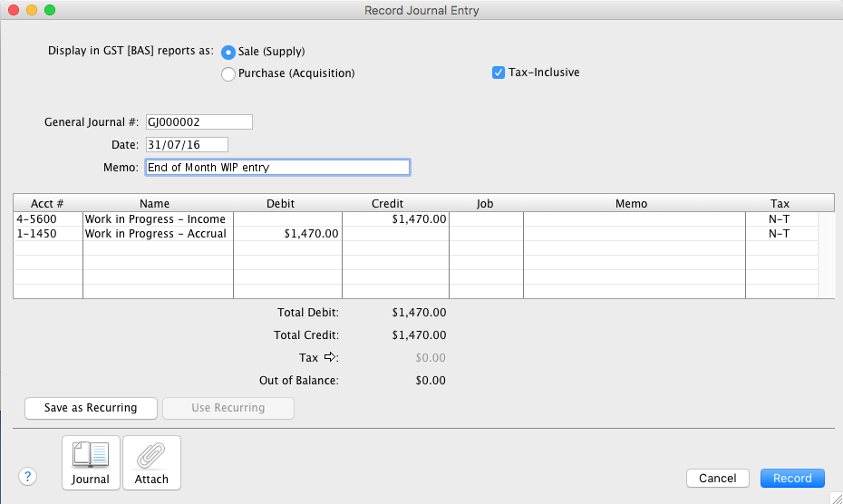Click the Attach paperclip icon
The height and width of the screenshot is (504, 843).
coord(151,462)
